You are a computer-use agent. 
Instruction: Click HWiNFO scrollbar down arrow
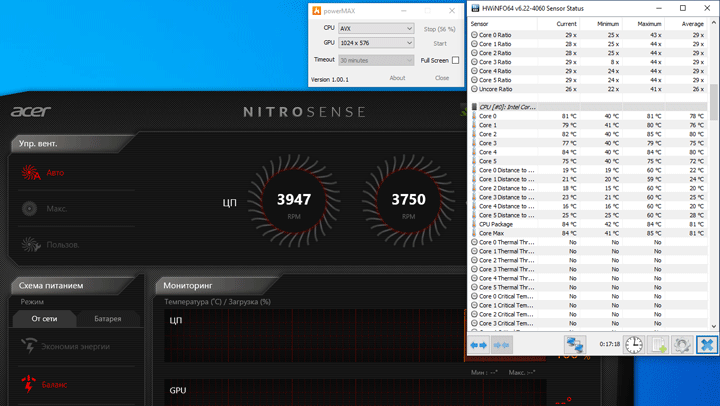714,326
